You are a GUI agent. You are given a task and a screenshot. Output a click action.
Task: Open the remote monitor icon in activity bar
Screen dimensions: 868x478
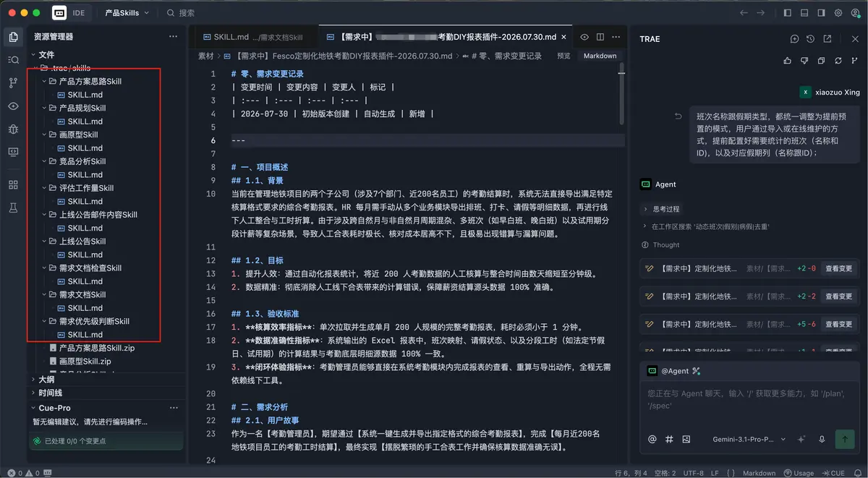13,152
